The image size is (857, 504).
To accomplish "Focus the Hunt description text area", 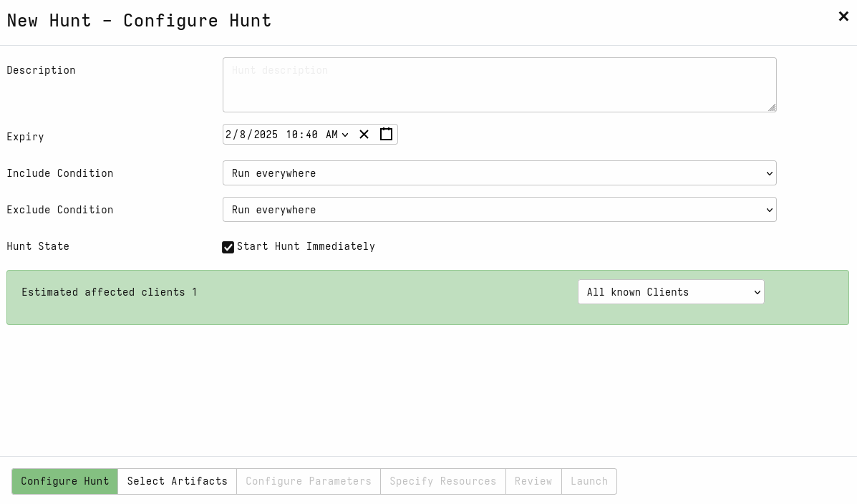I will [500, 84].
